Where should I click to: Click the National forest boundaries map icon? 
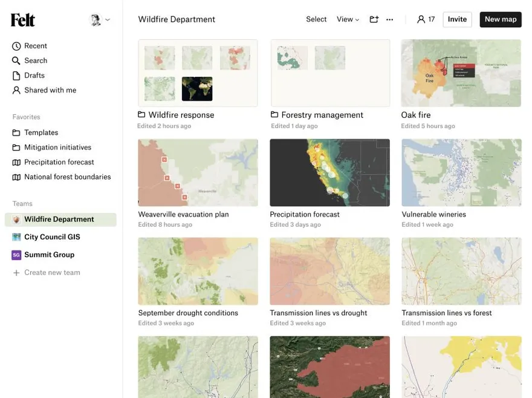[x=16, y=177]
